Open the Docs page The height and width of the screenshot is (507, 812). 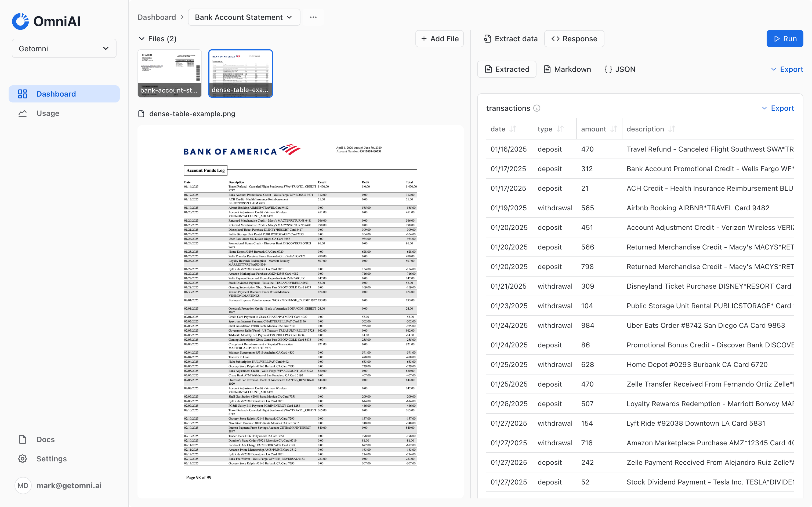(45, 439)
